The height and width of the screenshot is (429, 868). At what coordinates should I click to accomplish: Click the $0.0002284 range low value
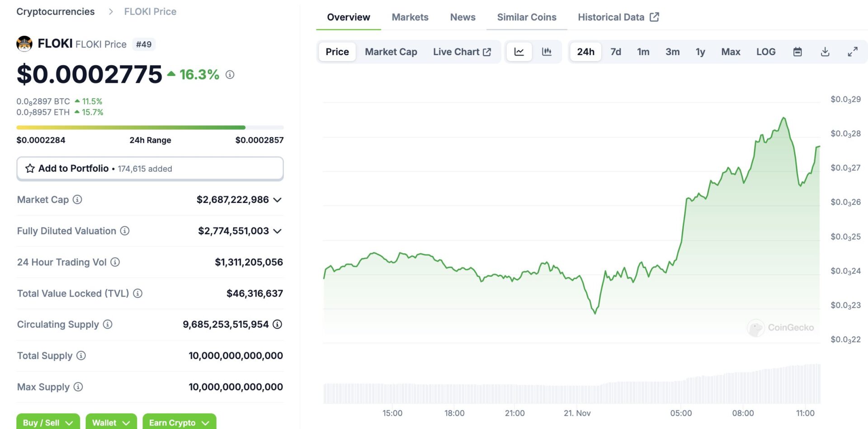click(41, 140)
